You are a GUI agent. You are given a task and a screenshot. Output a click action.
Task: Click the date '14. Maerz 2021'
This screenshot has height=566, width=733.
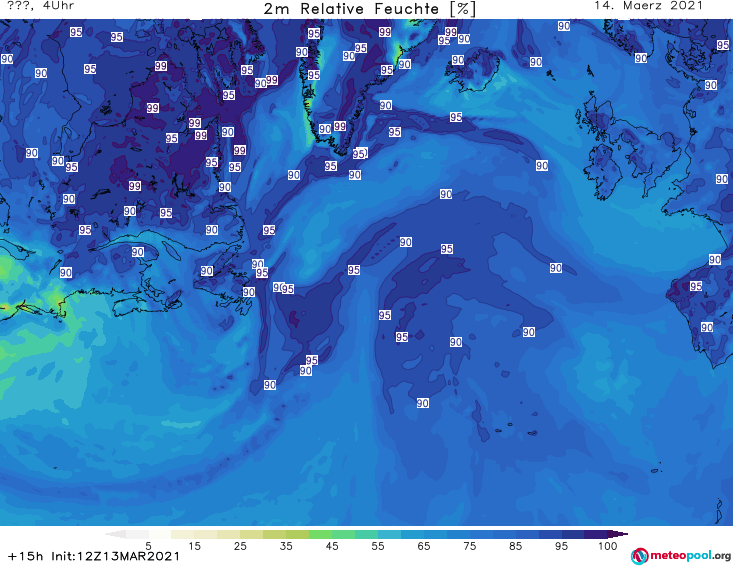pyautogui.click(x=648, y=6)
